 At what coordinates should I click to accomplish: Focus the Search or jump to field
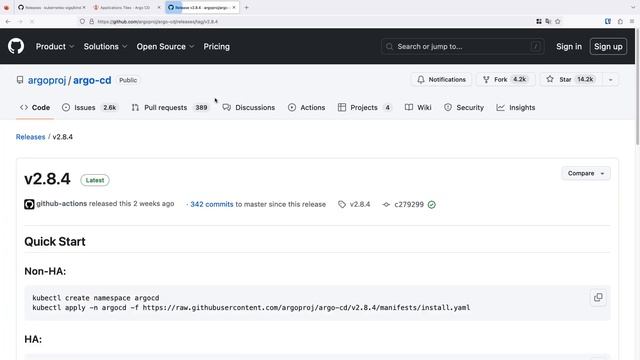coord(462,47)
